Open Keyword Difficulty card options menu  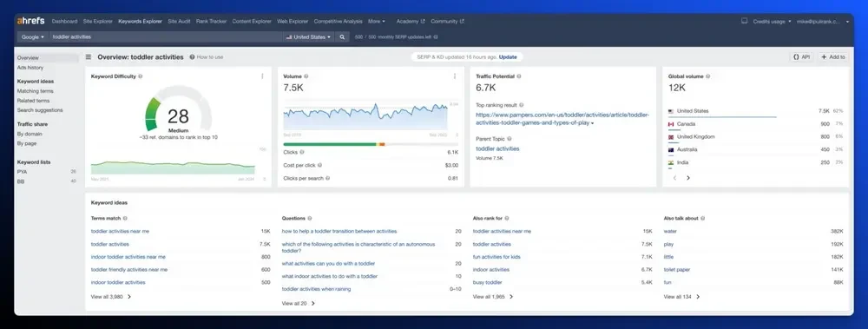[262, 76]
